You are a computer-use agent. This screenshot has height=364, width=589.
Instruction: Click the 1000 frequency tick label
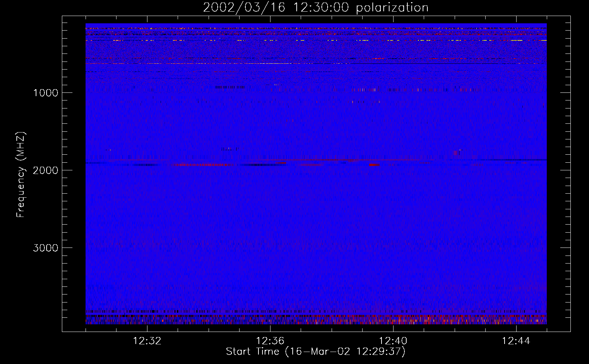pyautogui.click(x=46, y=93)
